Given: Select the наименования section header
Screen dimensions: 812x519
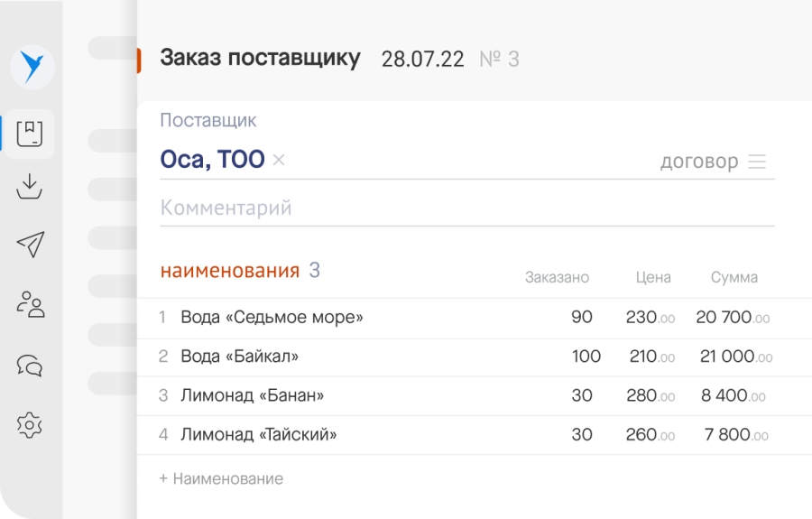Looking at the screenshot, I should click(230, 271).
